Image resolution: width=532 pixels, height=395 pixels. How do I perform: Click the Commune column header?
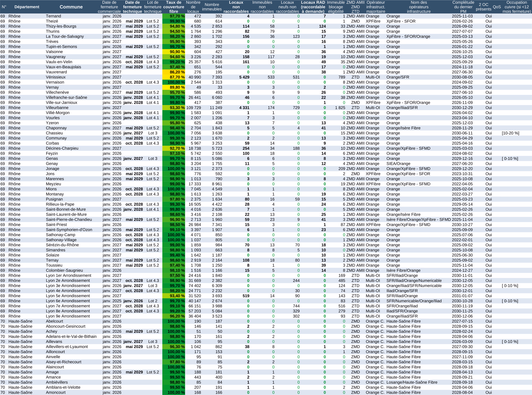pyautogui.click(x=71, y=7)
